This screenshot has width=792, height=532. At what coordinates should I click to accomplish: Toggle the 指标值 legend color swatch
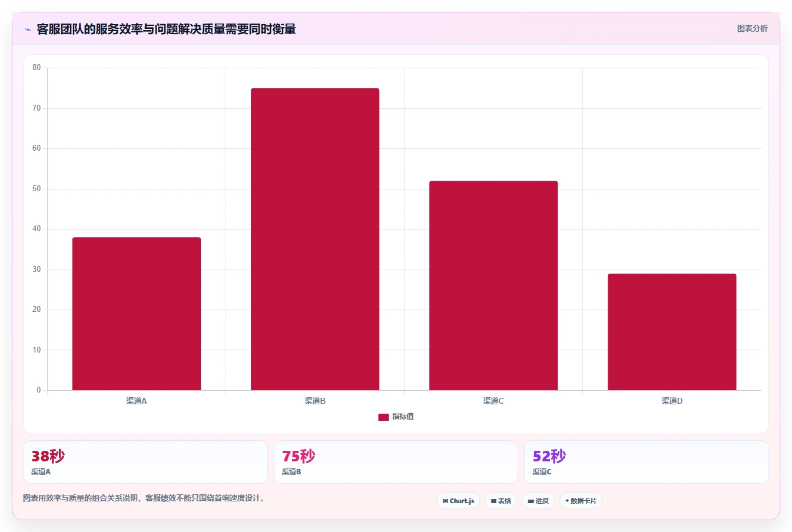coord(383,417)
